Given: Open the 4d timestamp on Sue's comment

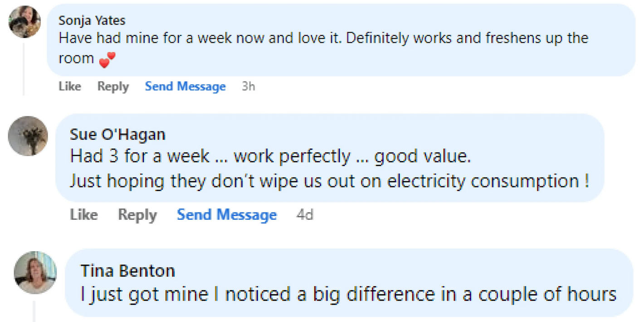Looking at the screenshot, I should click(305, 214).
